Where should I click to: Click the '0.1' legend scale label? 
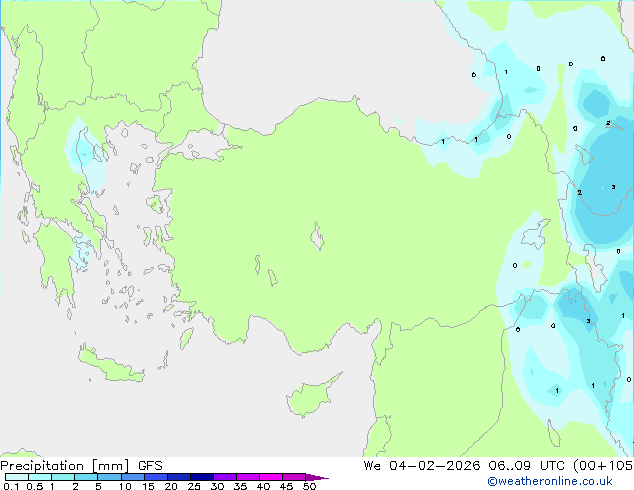[x=11, y=486]
